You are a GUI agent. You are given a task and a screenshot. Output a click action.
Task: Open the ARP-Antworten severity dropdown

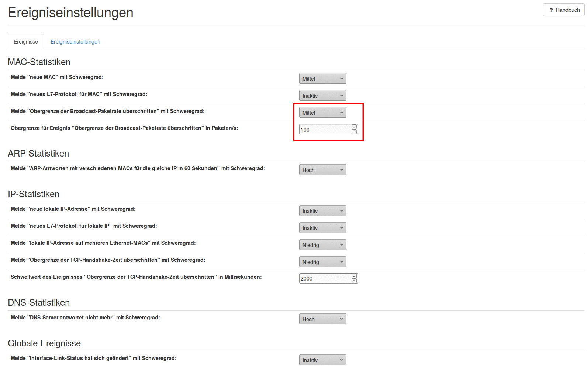322,170
